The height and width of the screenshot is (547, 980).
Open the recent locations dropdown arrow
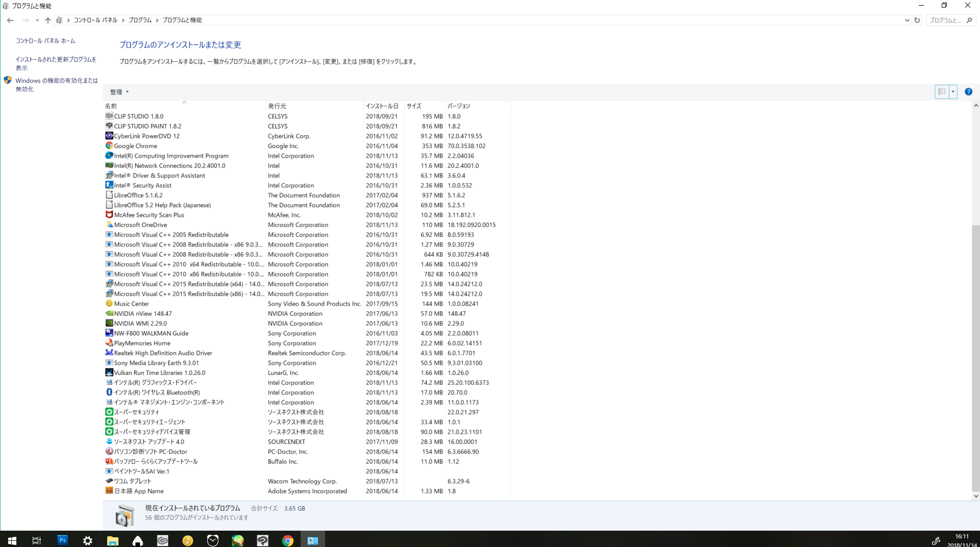tap(37, 20)
